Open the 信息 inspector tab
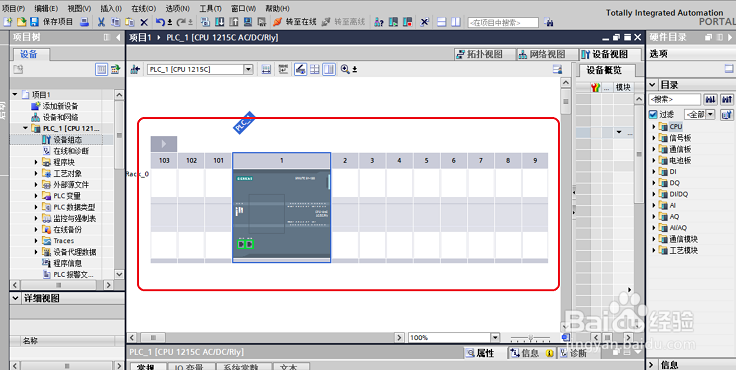 (x=531, y=353)
